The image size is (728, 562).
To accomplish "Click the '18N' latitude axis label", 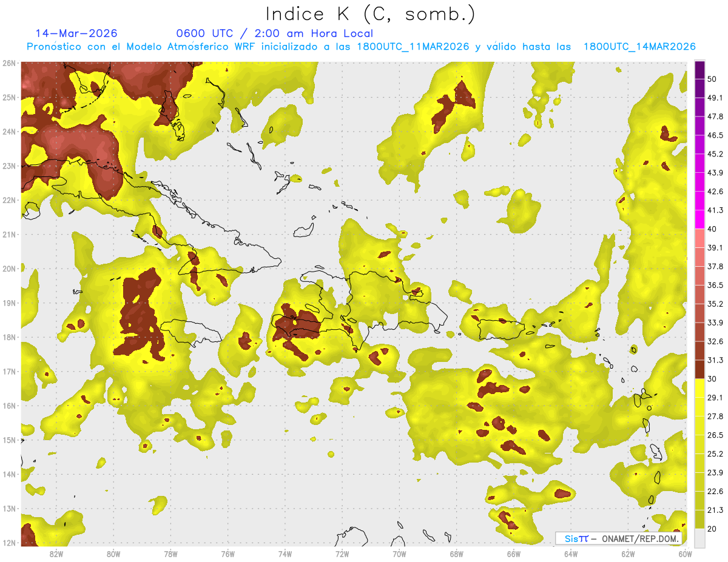I will tap(9, 337).
